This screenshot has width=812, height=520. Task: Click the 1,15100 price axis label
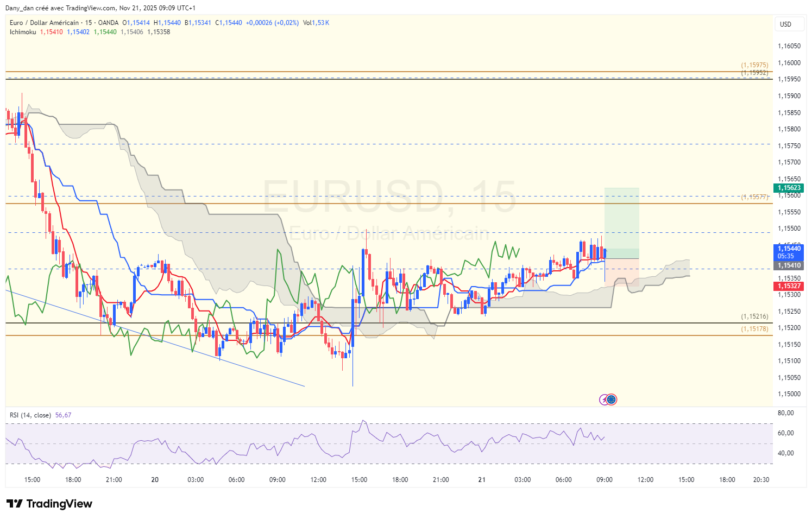pyautogui.click(x=789, y=361)
